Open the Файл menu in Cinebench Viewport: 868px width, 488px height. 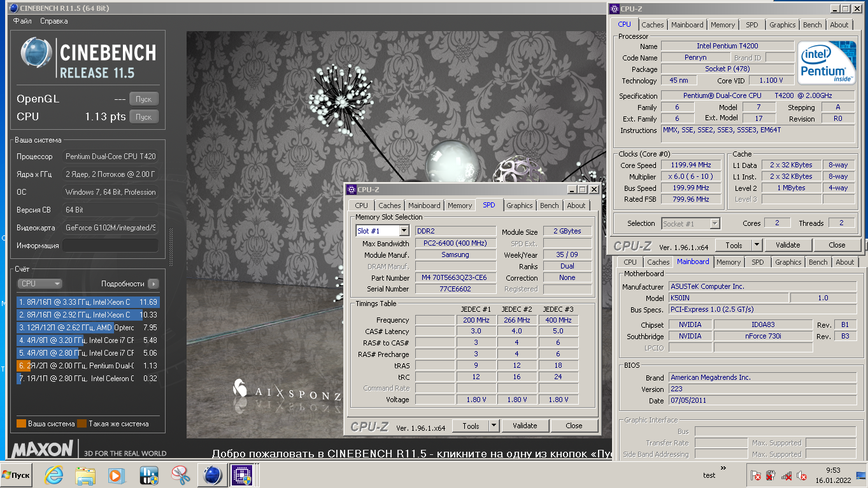[x=22, y=21]
